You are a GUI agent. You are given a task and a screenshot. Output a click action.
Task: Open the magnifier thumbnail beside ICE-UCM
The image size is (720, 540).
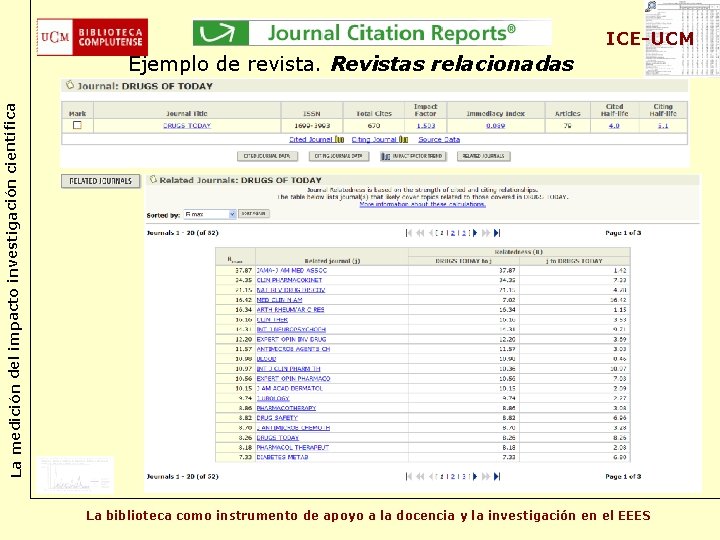point(681,38)
